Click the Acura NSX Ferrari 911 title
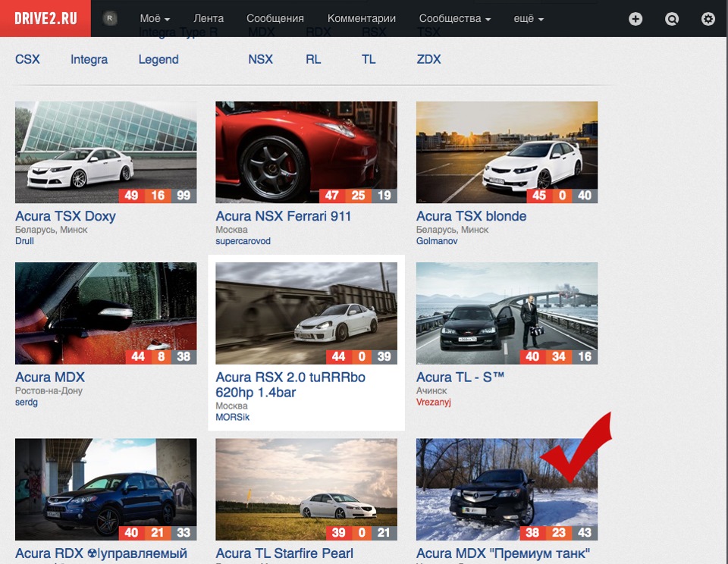Screen dimensions: 728x564 (x=283, y=216)
